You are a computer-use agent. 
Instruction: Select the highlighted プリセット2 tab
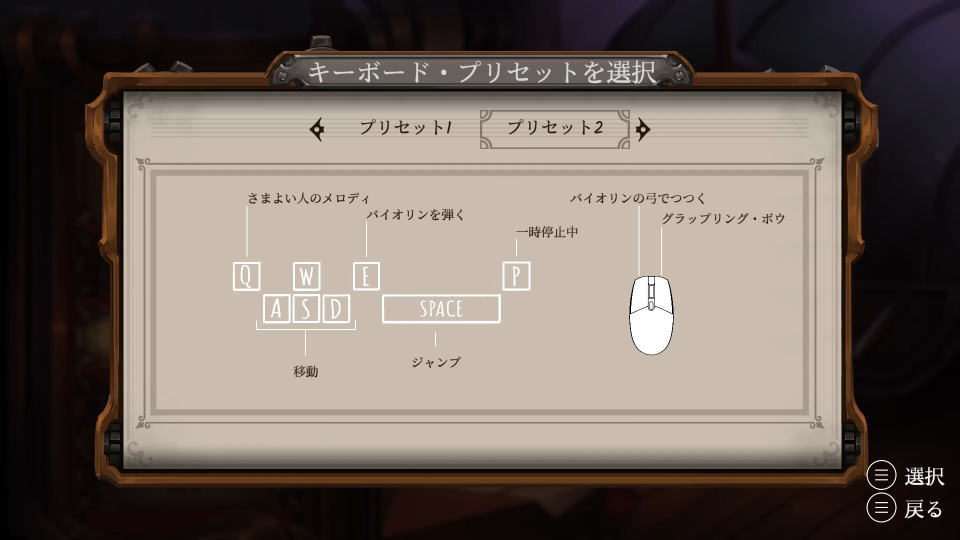(x=555, y=129)
